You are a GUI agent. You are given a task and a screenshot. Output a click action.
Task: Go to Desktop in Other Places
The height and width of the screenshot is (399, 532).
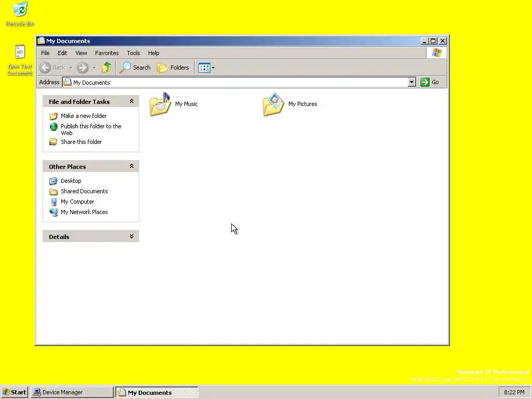[x=71, y=181]
